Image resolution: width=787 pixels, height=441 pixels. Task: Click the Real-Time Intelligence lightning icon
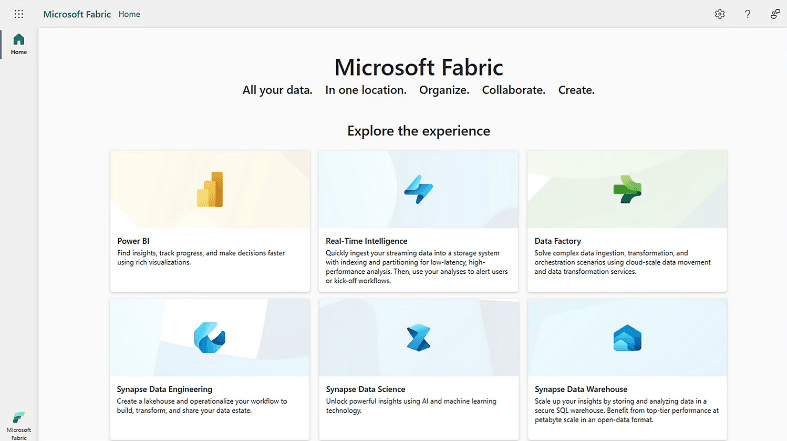click(418, 189)
